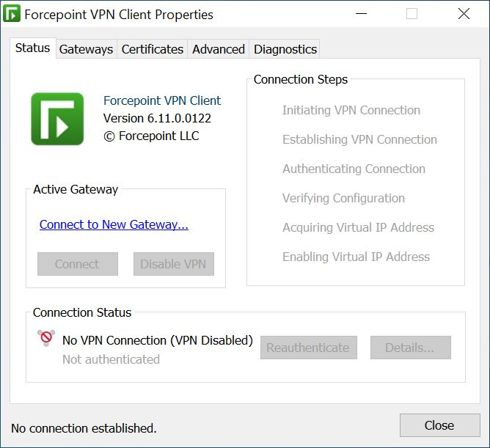
Task: Click the Forcepoint icon in title bar
Action: point(12,14)
